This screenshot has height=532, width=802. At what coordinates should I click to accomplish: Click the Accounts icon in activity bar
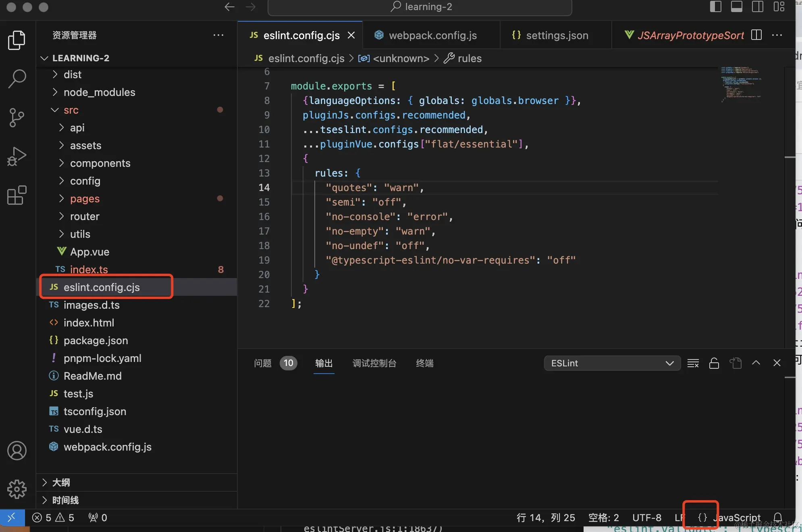[17, 451]
